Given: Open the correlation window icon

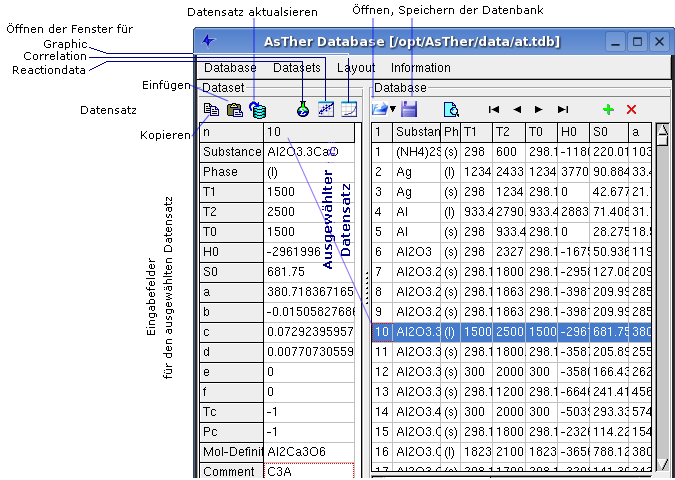Looking at the screenshot, I should (x=326, y=109).
